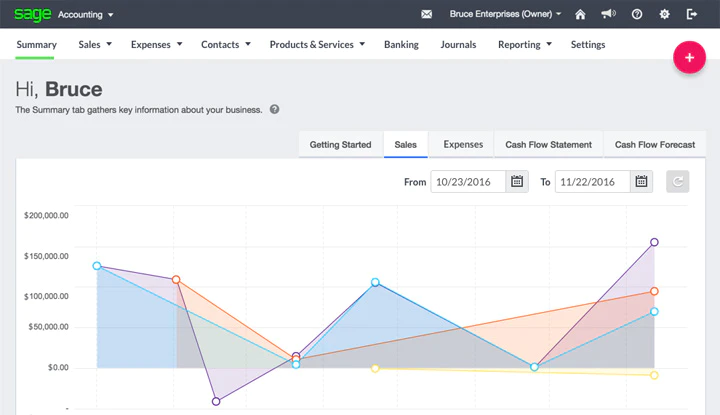Open the Banking page

[x=401, y=45]
